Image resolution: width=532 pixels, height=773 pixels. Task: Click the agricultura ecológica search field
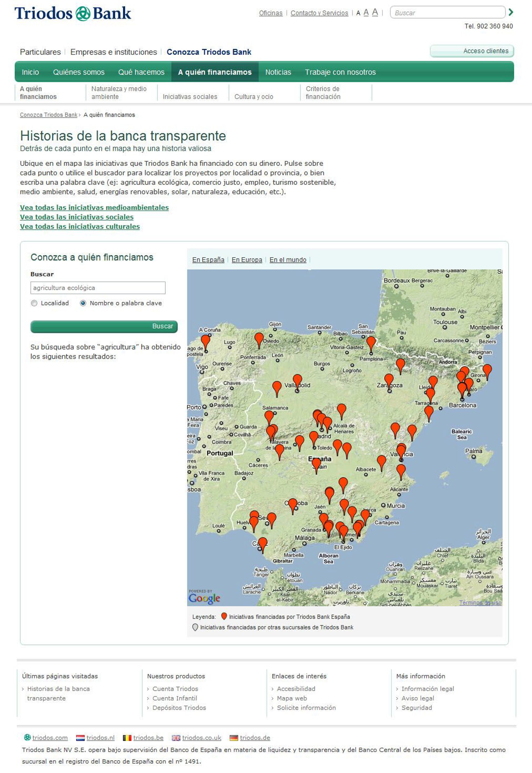98,288
